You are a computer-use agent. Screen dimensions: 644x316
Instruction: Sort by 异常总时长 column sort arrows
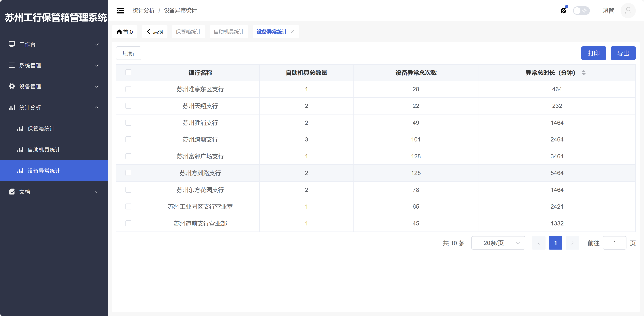(x=583, y=73)
